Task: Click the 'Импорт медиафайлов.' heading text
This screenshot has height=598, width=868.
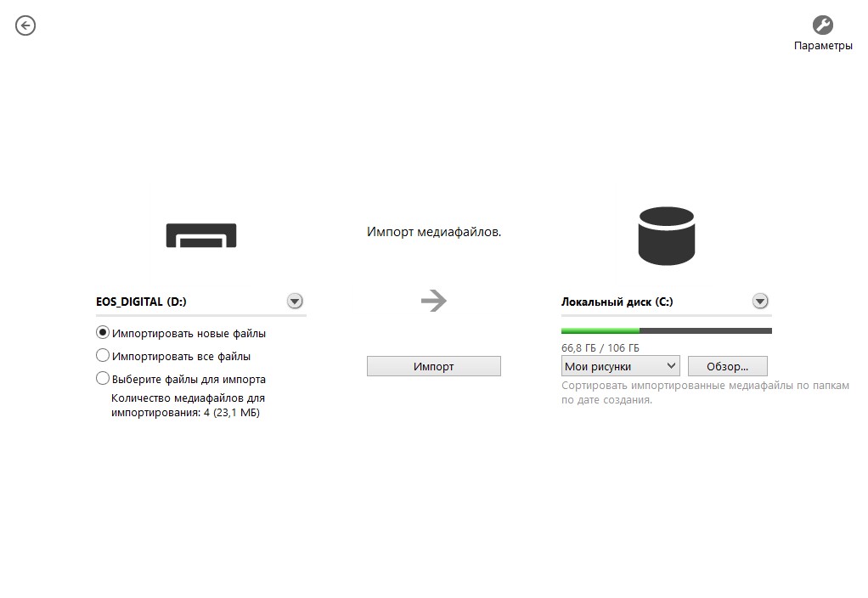Action: pyautogui.click(x=434, y=231)
